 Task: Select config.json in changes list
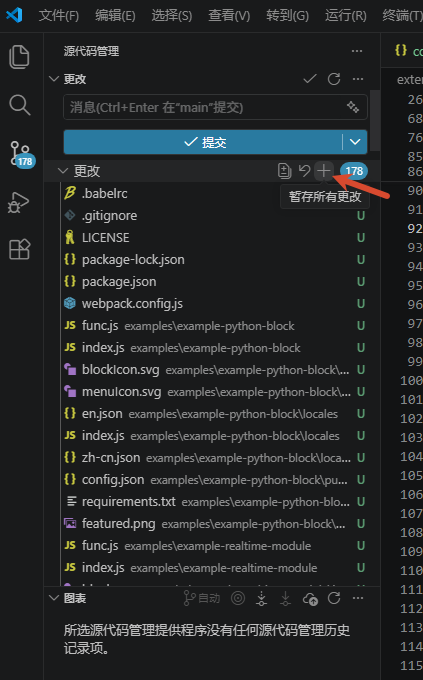(213, 480)
